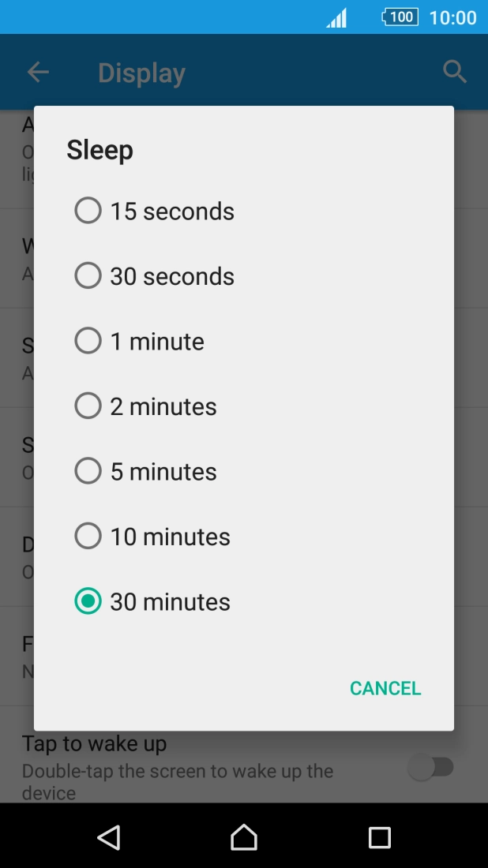Open search in the Display settings

click(455, 72)
